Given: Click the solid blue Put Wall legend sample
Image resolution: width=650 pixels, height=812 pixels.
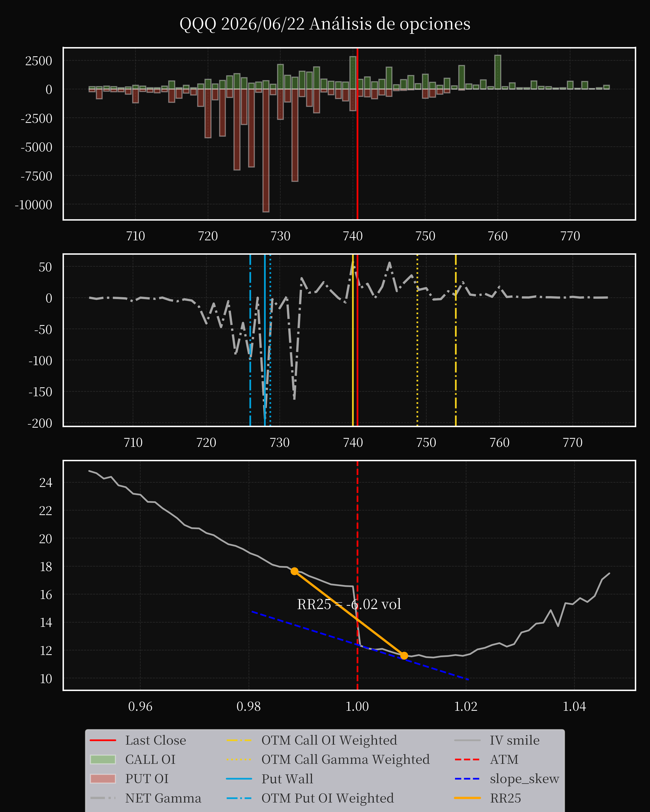Looking at the screenshot, I should tap(239, 778).
